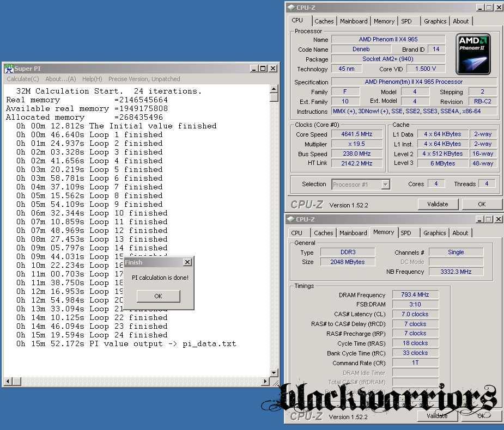The height and width of the screenshot is (430, 504).
Task: Click the Super PI horizontal scrollbar right arrow
Action: coord(265,381)
